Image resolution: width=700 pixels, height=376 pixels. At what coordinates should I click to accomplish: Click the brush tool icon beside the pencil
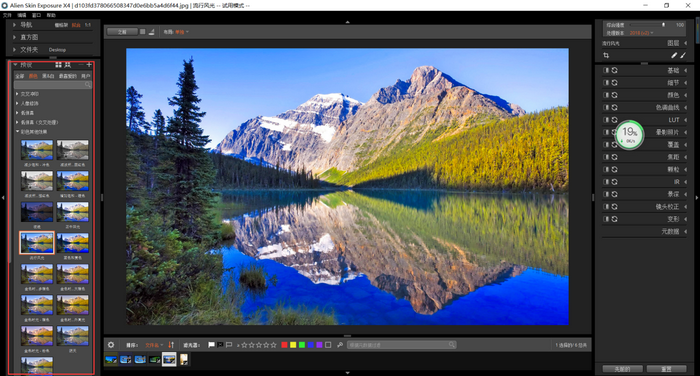point(683,55)
